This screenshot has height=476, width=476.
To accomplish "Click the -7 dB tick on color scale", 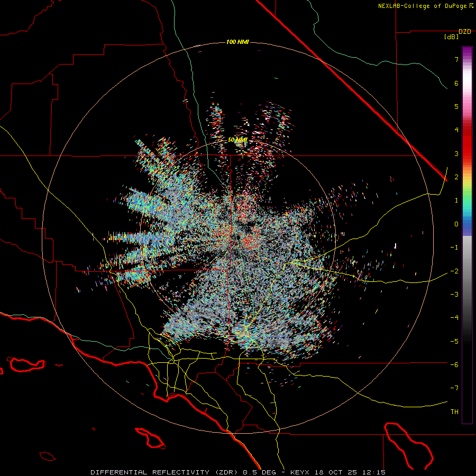I will click(454, 388).
